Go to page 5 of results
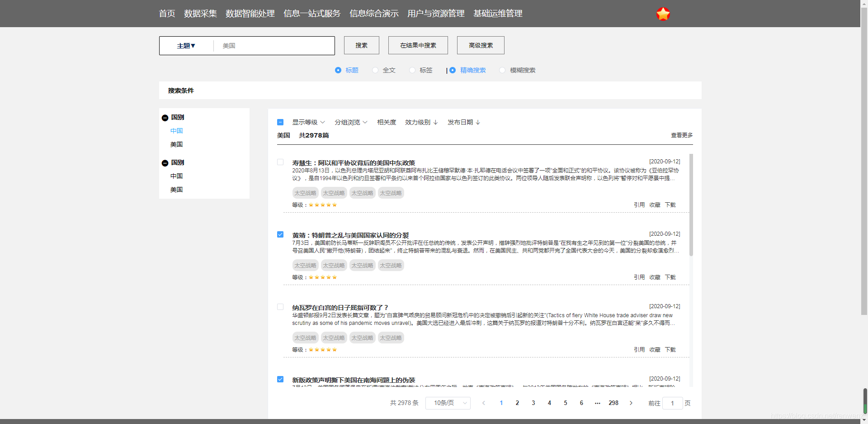This screenshot has height=424, width=868. coord(565,403)
